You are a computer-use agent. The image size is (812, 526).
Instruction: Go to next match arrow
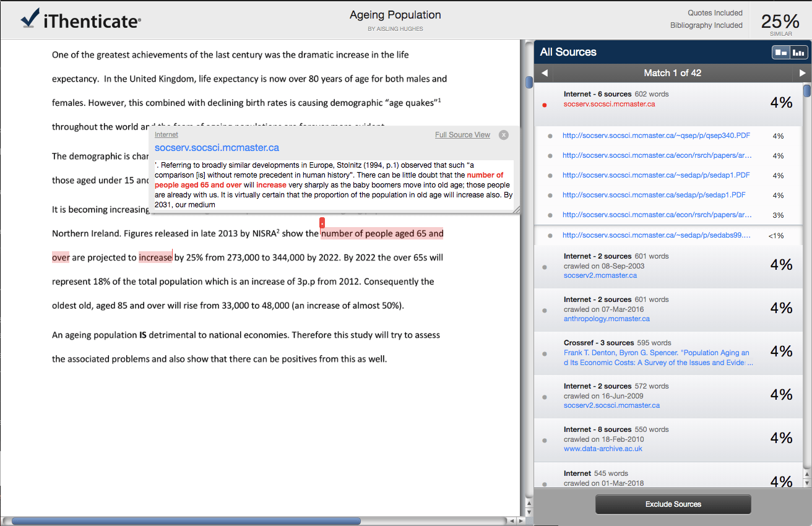pyautogui.click(x=802, y=73)
